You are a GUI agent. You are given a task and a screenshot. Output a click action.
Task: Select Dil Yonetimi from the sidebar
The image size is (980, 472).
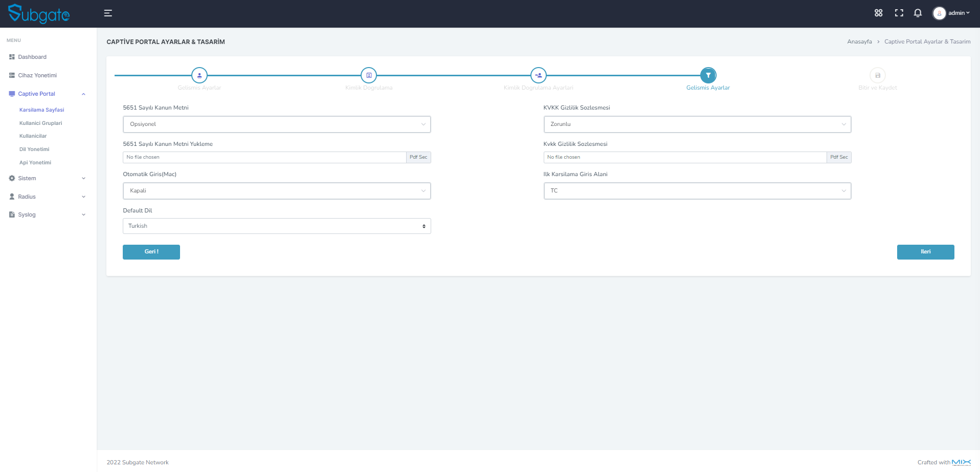click(34, 149)
